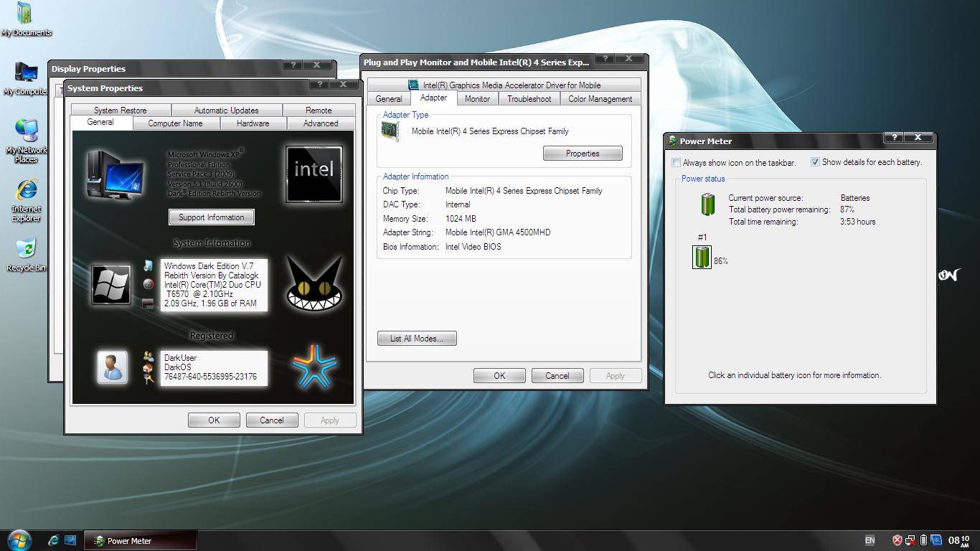Click the Power Meter taskbar button
This screenshot has width=980, height=551.
140,541
